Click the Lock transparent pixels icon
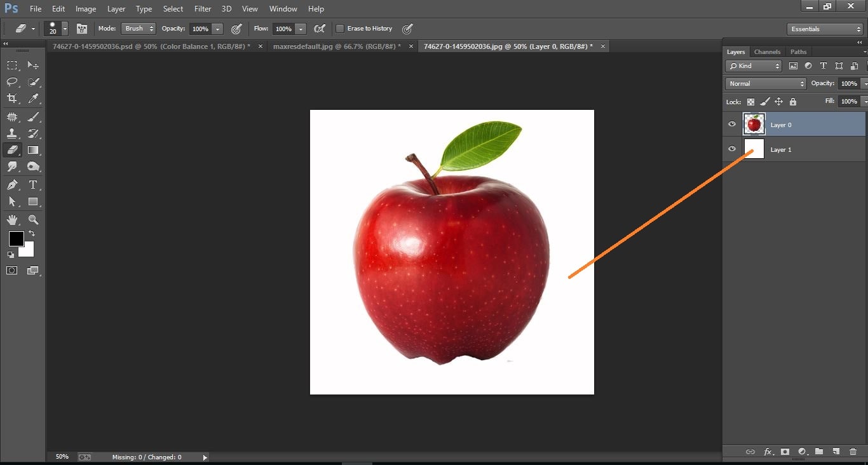Screen dimensions: 868x465 point(750,101)
